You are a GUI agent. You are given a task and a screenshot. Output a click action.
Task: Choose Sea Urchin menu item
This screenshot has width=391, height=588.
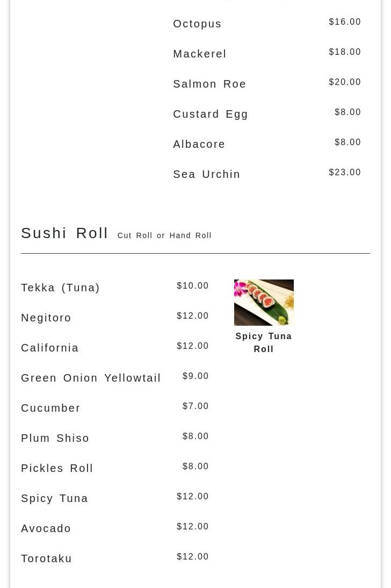click(x=207, y=174)
